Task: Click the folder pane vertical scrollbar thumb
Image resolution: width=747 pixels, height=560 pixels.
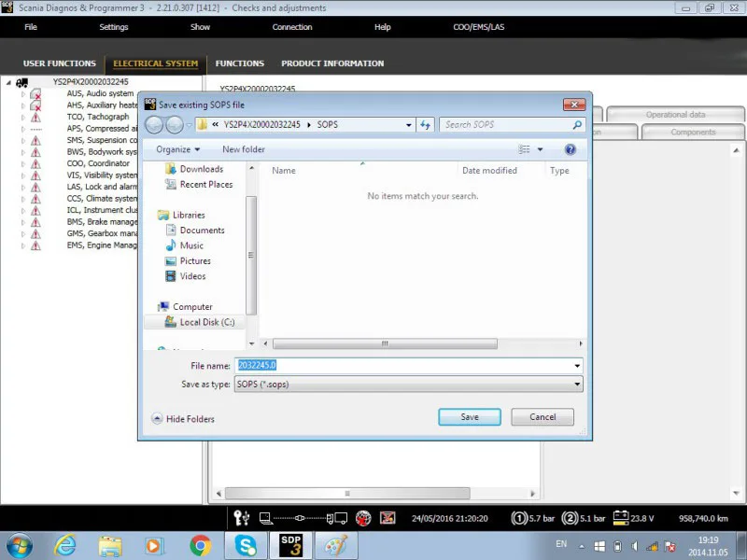Action: coord(251,255)
